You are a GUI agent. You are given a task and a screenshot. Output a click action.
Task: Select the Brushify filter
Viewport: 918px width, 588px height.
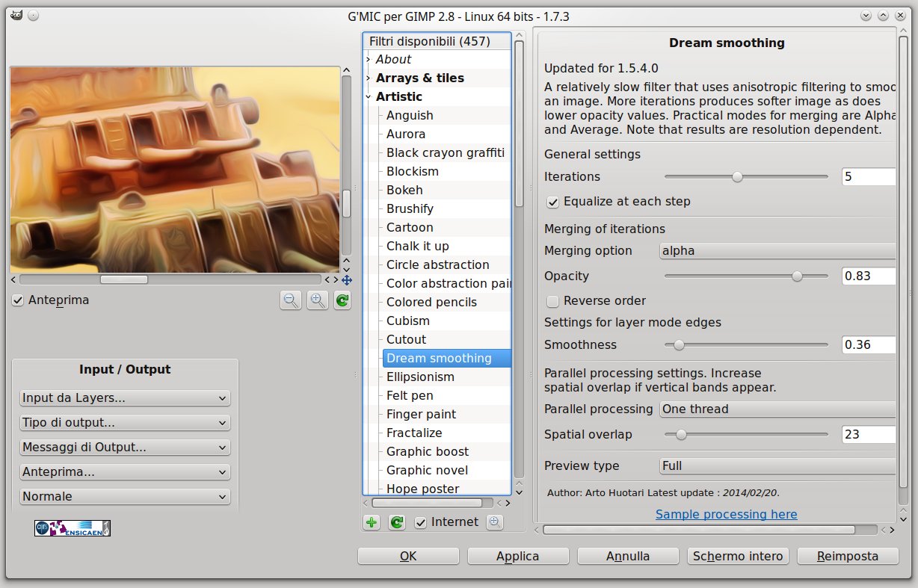click(x=410, y=209)
